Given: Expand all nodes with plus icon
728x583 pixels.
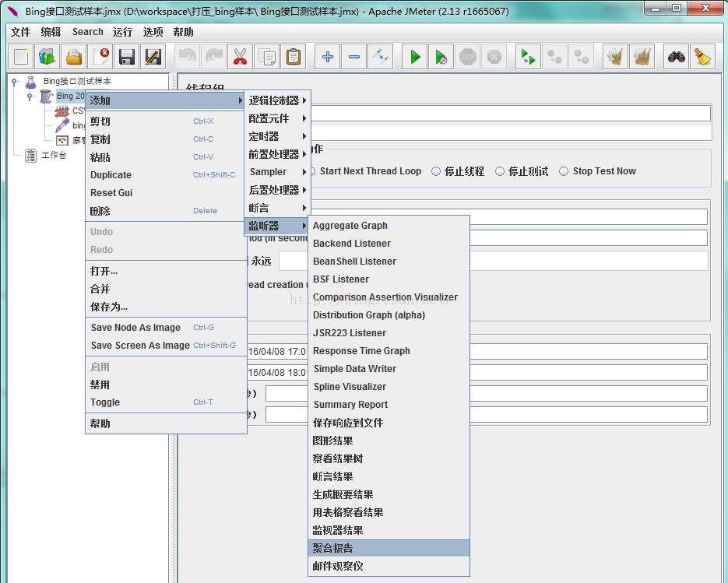Looking at the screenshot, I should (327, 57).
